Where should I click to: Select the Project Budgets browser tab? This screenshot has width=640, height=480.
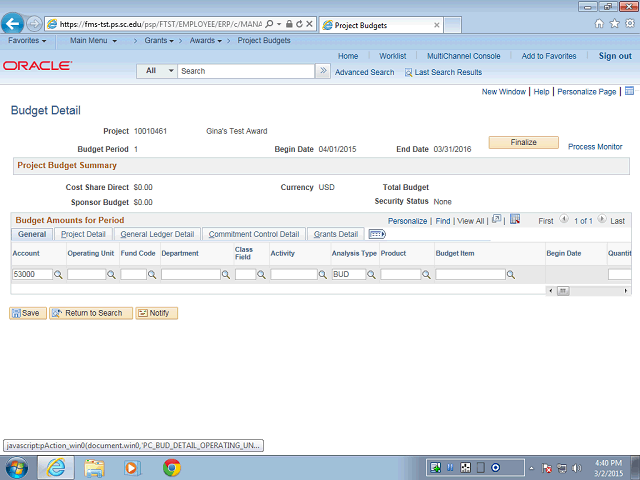pyautogui.click(x=381, y=25)
